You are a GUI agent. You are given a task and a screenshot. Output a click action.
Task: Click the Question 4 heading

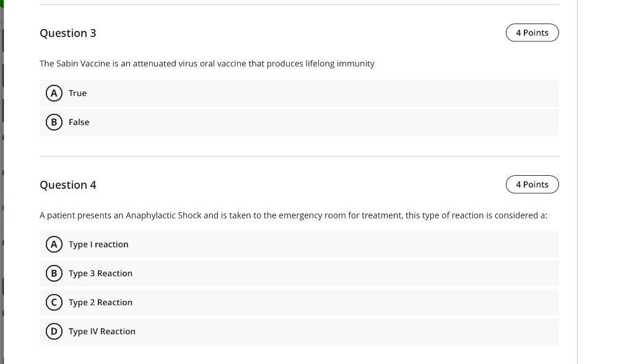pyautogui.click(x=68, y=185)
